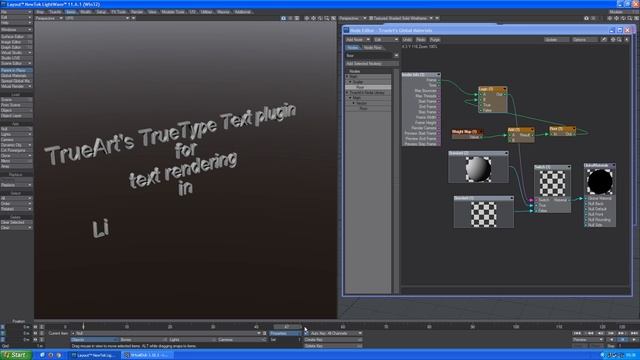Image resolution: width=640 pixels, height=360 pixels.
Task: Click the left viewport's maximize icon at far right
Action: [x=333, y=18]
